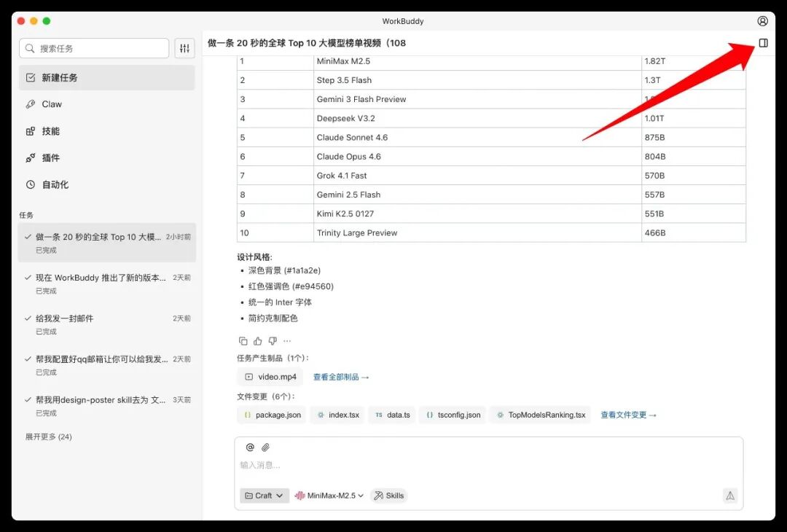Open the Claw section
This screenshot has height=532, width=787.
point(107,104)
